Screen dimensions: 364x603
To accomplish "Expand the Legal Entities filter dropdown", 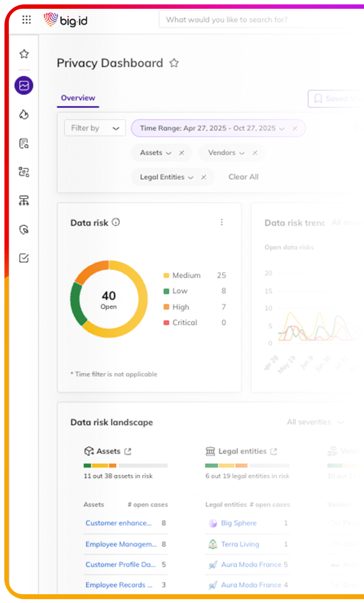I will [190, 178].
